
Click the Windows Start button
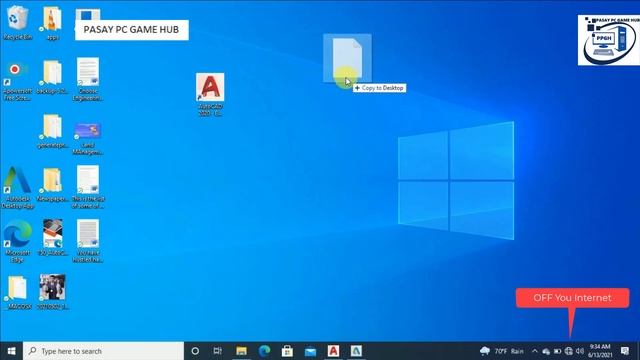11,351
